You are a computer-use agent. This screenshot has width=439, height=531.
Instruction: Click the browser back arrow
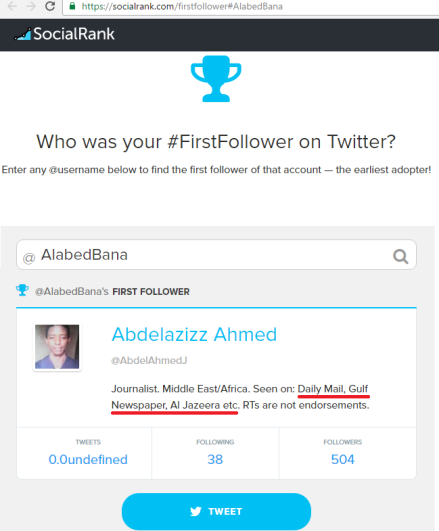tap(12, 6)
